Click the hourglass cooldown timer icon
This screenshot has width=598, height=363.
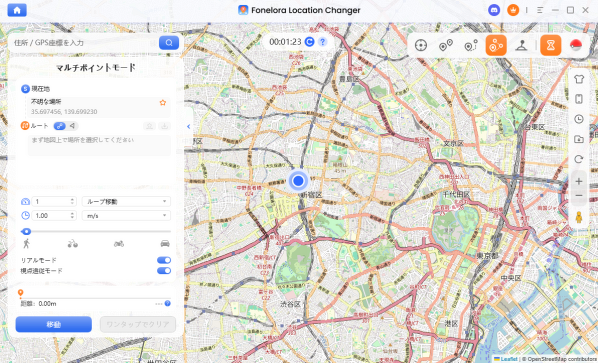coord(550,45)
